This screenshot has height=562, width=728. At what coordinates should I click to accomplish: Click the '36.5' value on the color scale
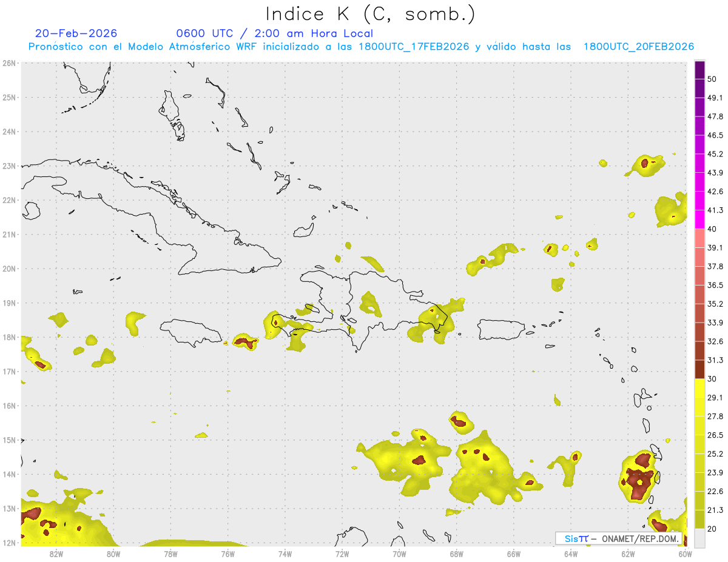pos(715,285)
